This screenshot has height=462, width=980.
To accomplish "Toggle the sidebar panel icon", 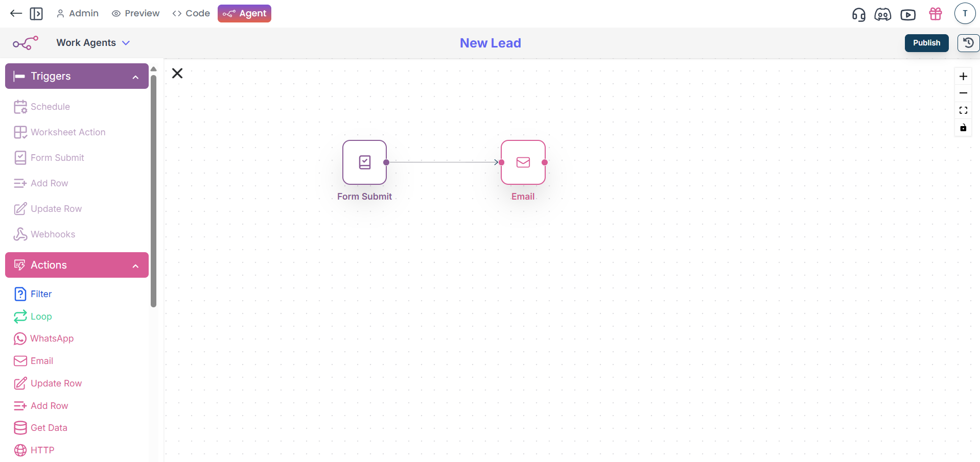I will point(36,14).
